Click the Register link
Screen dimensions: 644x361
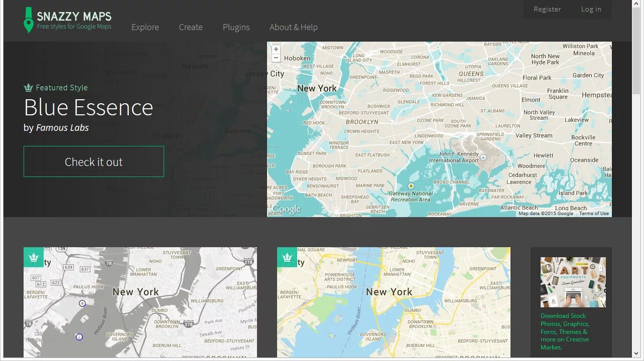547,9
